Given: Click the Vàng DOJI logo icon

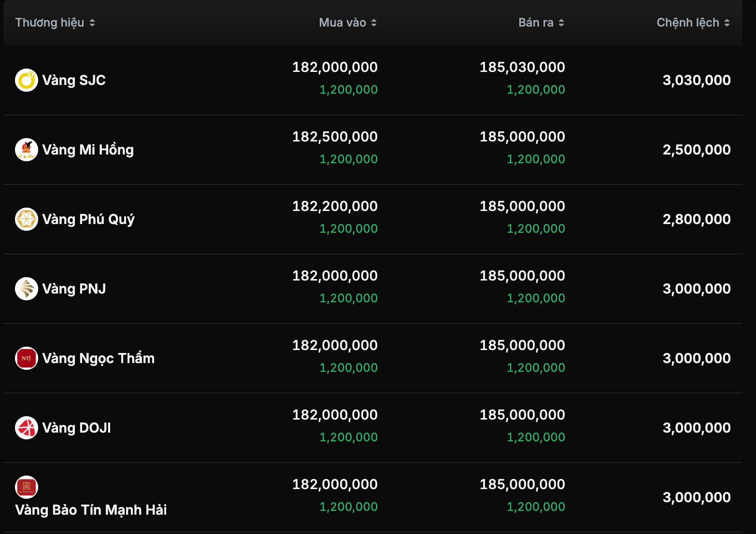Looking at the screenshot, I should click(x=27, y=428).
